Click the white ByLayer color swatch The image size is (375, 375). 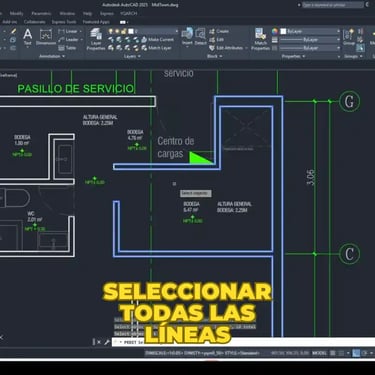click(283, 31)
